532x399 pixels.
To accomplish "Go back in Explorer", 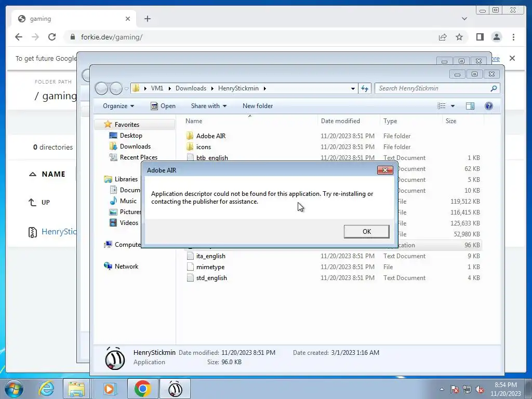I will click(x=101, y=88).
